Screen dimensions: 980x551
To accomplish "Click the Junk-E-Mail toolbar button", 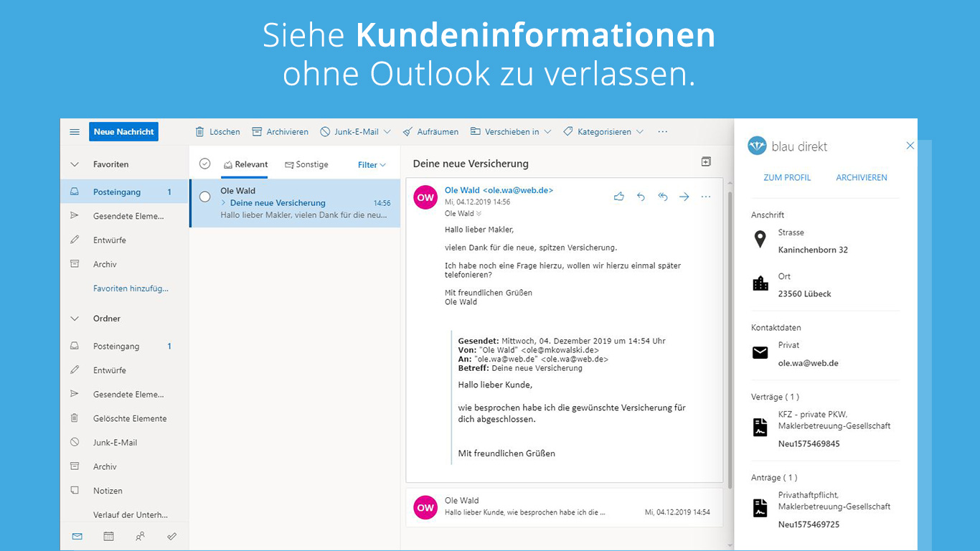I will coord(349,132).
